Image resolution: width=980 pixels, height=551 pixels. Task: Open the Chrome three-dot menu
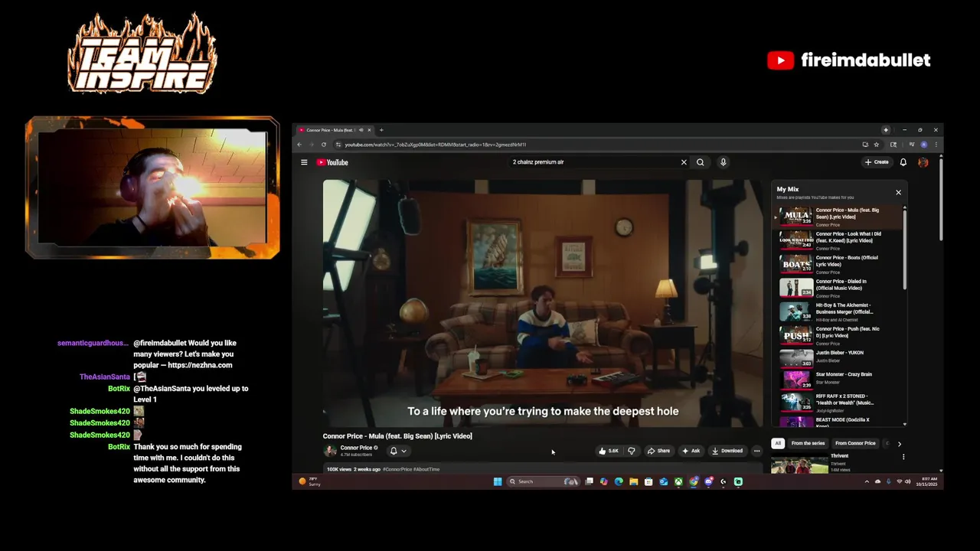point(936,145)
